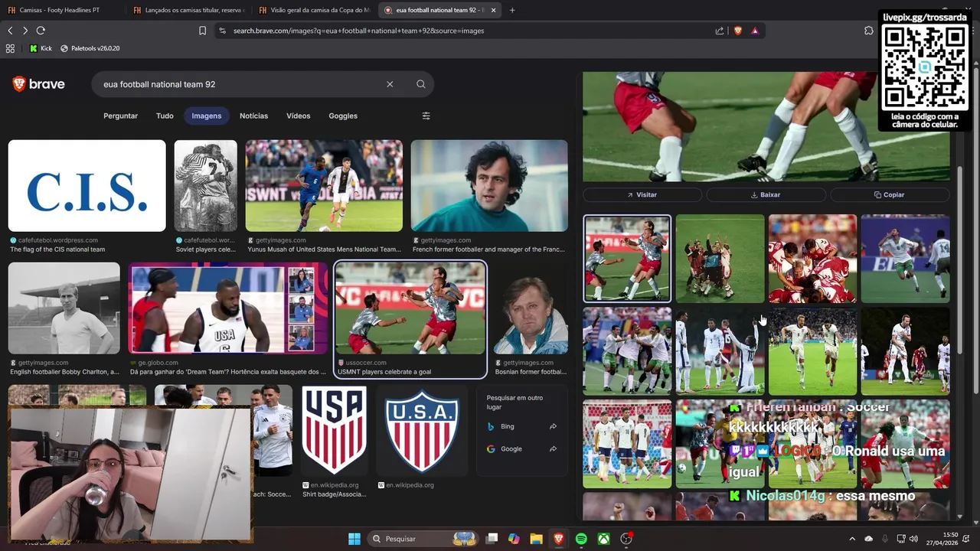Switch to Tudo results
Image resolution: width=980 pixels, height=551 pixels.
pyautogui.click(x=165, y=116)
